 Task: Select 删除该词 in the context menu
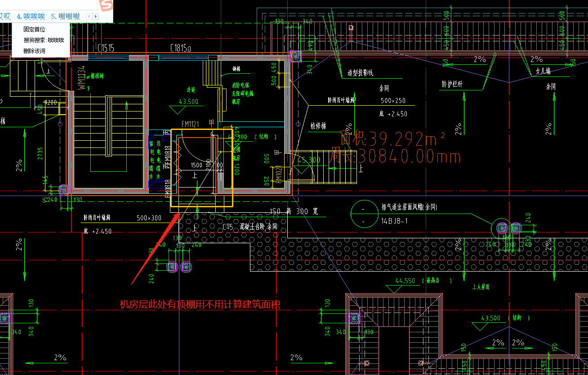(35, 51)
